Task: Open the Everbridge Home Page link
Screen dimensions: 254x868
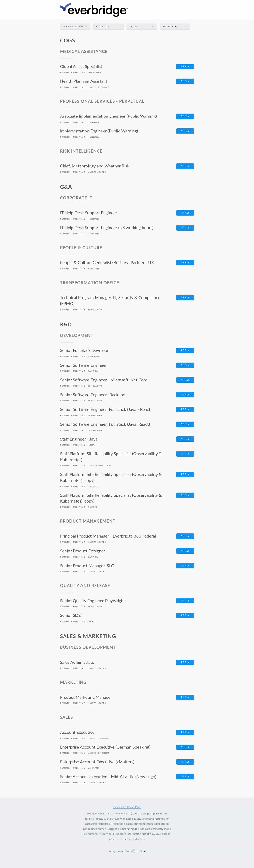Action: point(127,807)
